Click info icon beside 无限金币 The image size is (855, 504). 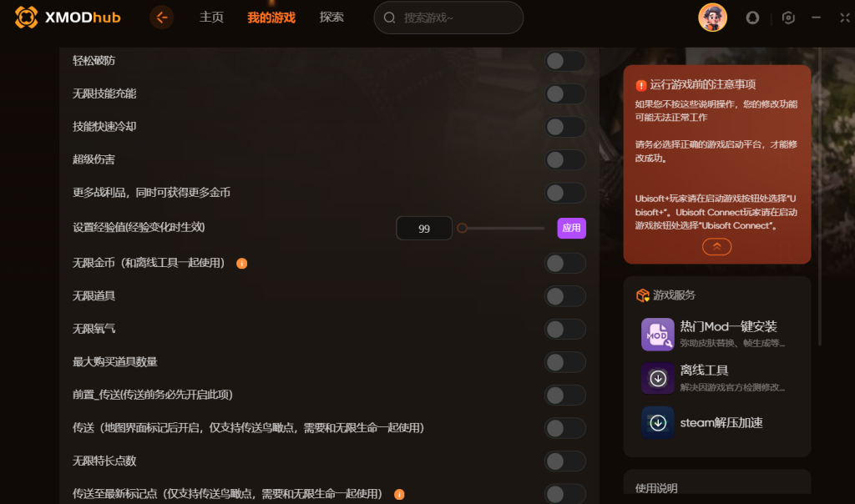(x=241, y=264)
